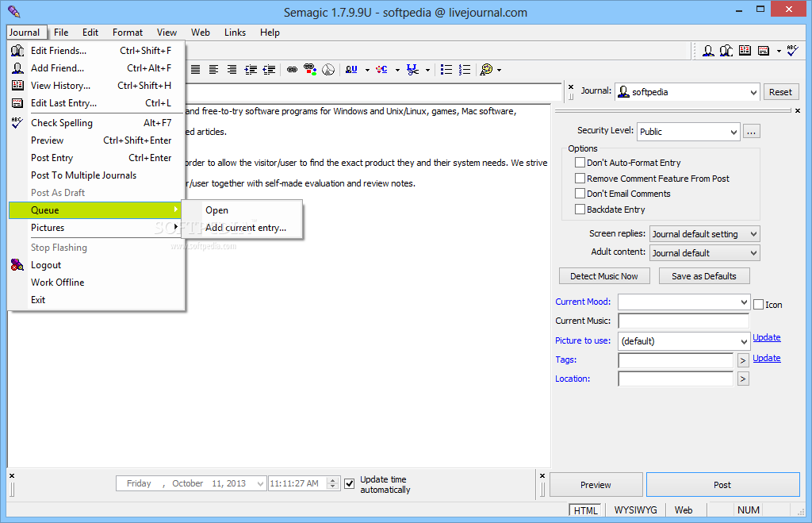Click the link with colored shapes icon
The width and height of the screenshot is (812, 523).
(x=310, y=70)
